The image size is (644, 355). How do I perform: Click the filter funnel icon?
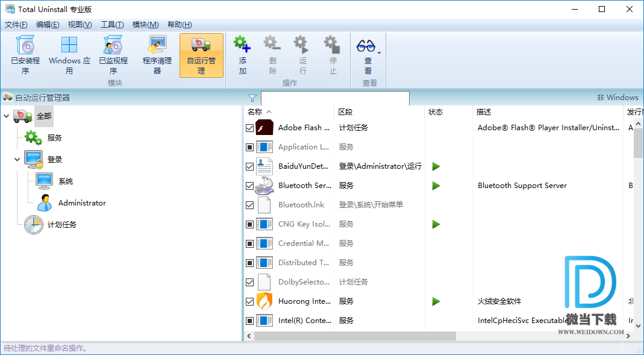[252, 98]
